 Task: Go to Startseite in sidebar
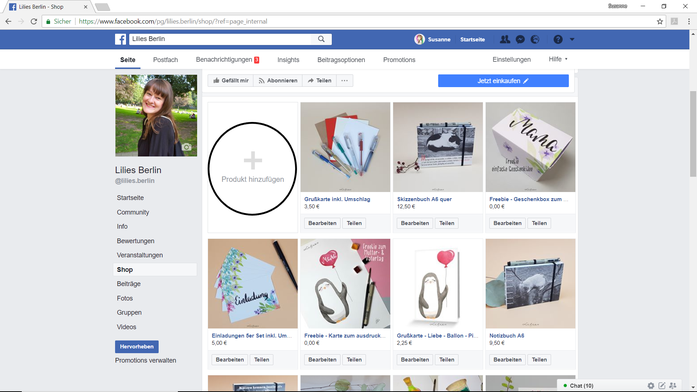pyautogui.click(x=130, y=198)
